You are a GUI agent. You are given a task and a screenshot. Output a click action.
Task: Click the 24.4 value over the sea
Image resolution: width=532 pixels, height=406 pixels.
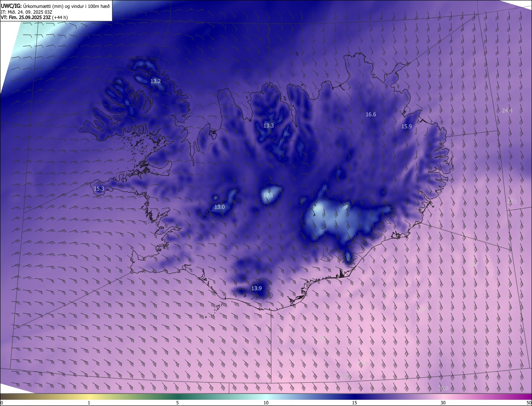pyautogui.click(x=507, y=110)
